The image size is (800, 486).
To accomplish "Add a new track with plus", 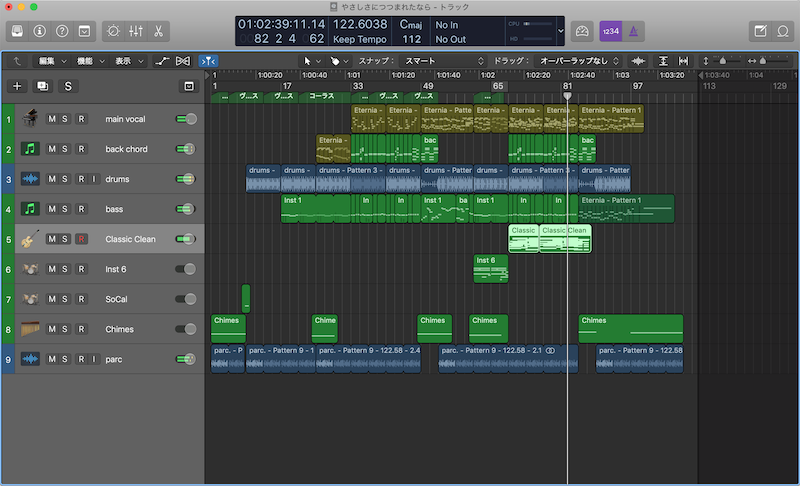I will pos(17,86).
